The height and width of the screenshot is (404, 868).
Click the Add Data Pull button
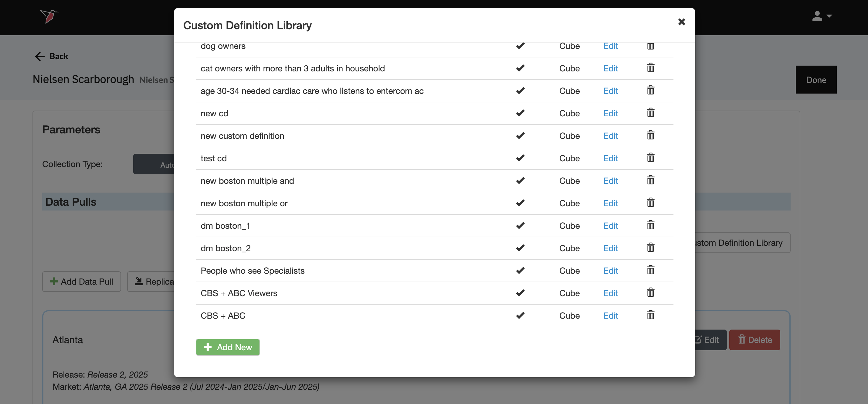click(x=82, y=282)
